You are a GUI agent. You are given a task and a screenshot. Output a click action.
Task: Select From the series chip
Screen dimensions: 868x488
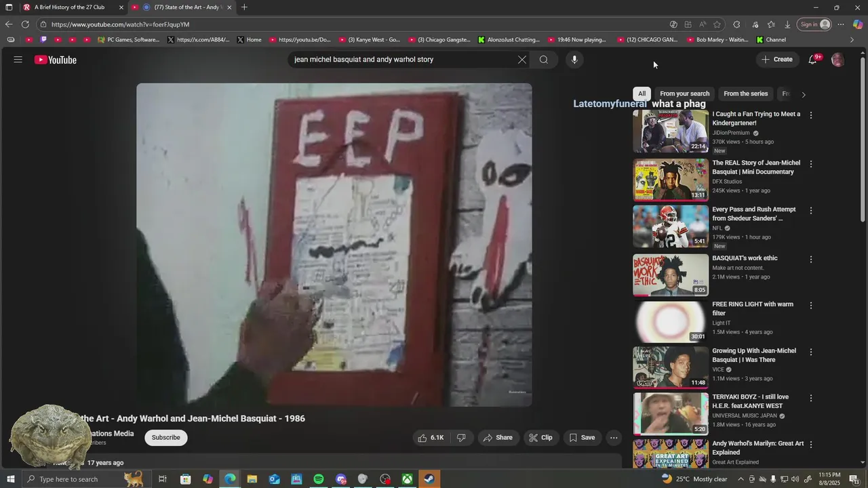[746, 94]
